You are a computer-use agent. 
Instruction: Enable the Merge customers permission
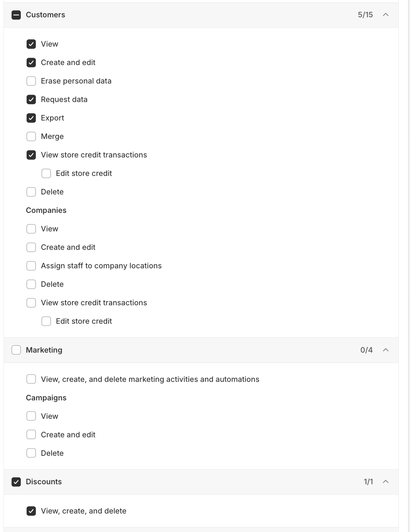[x=31, y=136]
